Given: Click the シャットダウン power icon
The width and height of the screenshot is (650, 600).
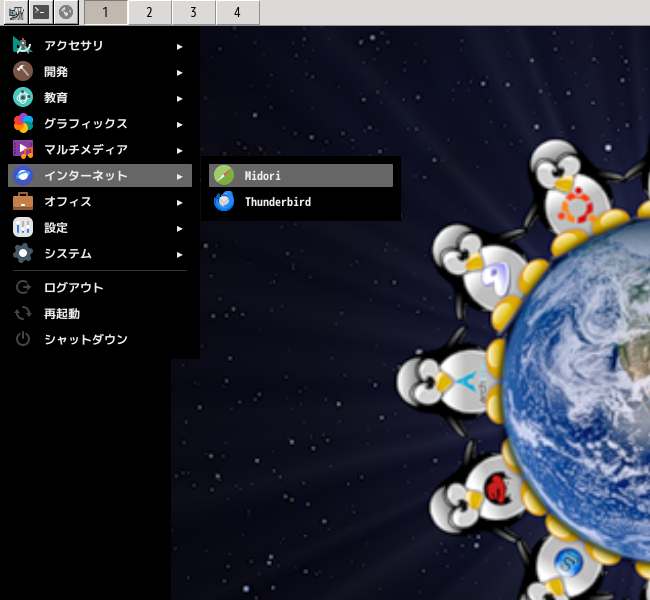Looking at the screenshot, I should 23,339.
